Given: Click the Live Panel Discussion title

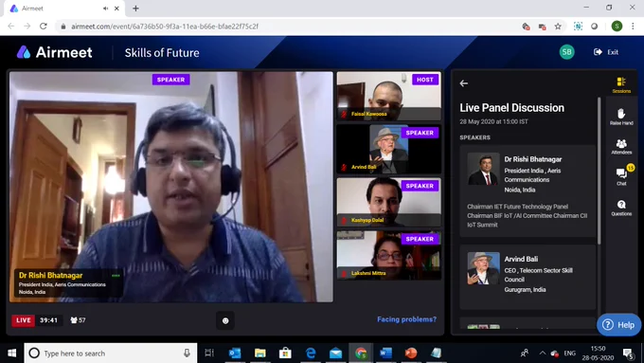Looking at the screenshot, I should click(x=511, y=108).
